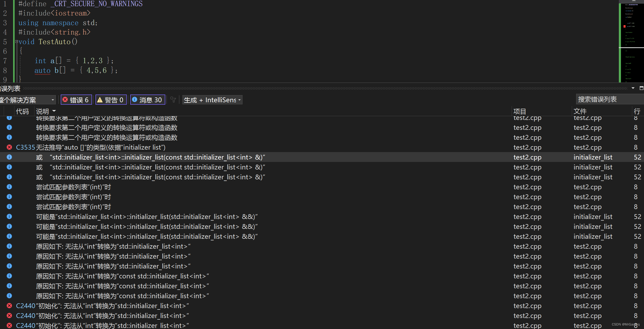Click info icon of first '尝试匹配参数列表' row
Viewport: 644px width, 329px height.
pos(9,187)
